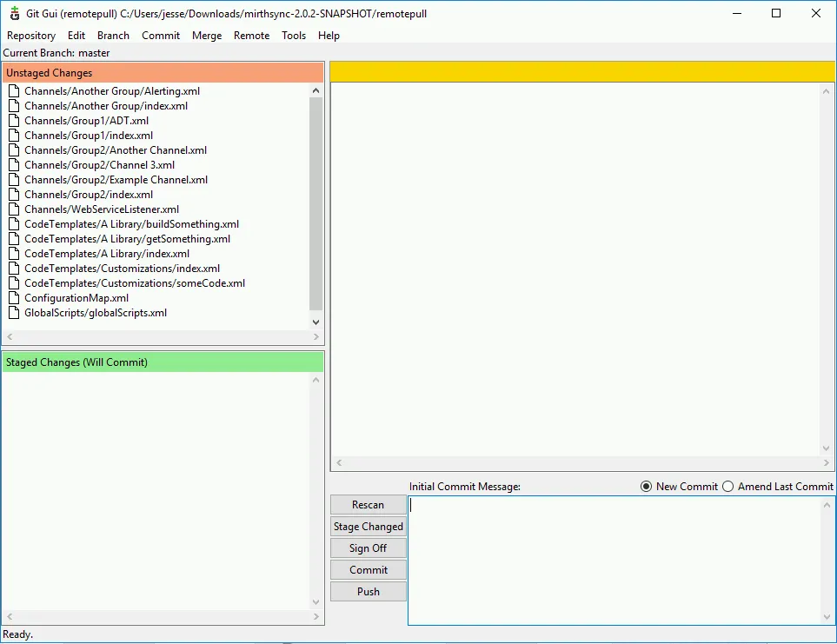The width and height of the screenshot is (837, 644).
Task: Open the Commit menu
Action: pyautogui.click(x=161, y=36)
